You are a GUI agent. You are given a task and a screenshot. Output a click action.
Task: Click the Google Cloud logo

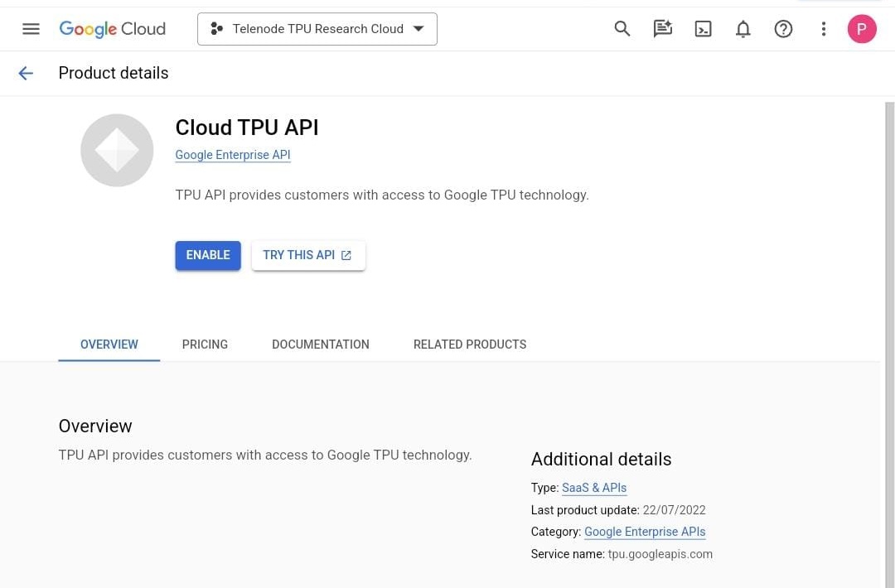[x=113, y=28]
